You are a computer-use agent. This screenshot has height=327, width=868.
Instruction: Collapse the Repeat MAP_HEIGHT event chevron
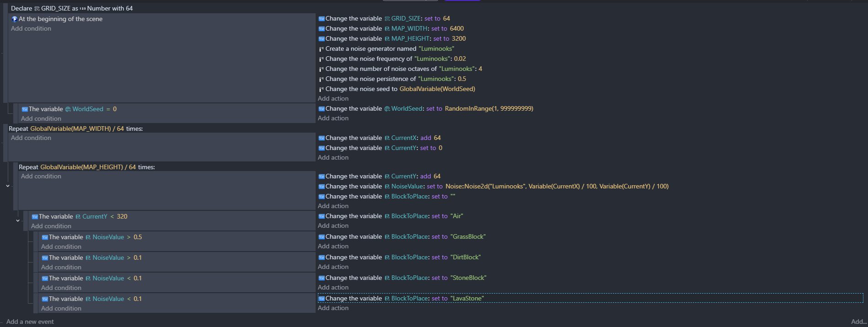pos(8,186)
